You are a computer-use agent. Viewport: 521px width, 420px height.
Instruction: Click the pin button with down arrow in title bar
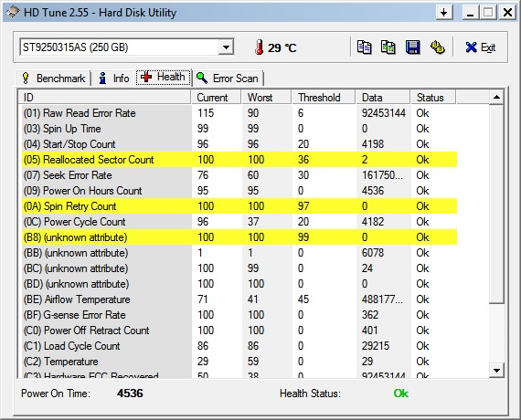(444, 13)
